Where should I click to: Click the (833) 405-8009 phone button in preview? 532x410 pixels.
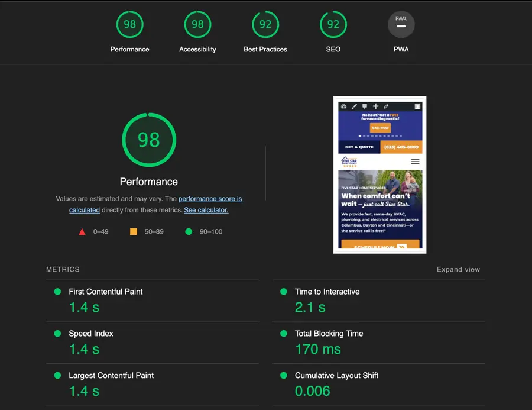[401, 147]
